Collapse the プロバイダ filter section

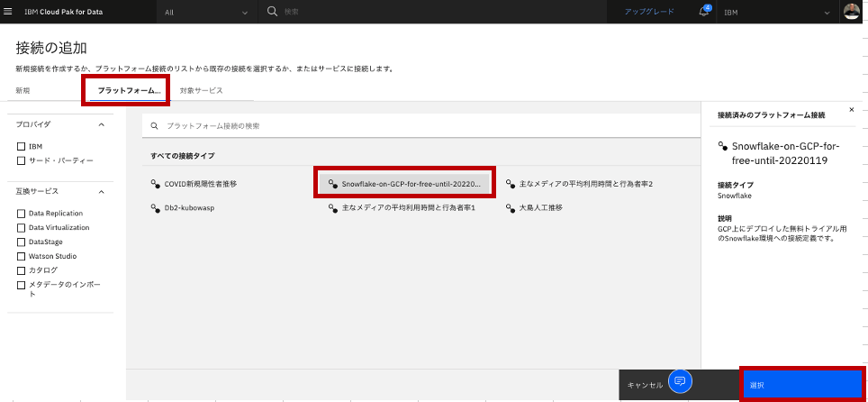101,124
